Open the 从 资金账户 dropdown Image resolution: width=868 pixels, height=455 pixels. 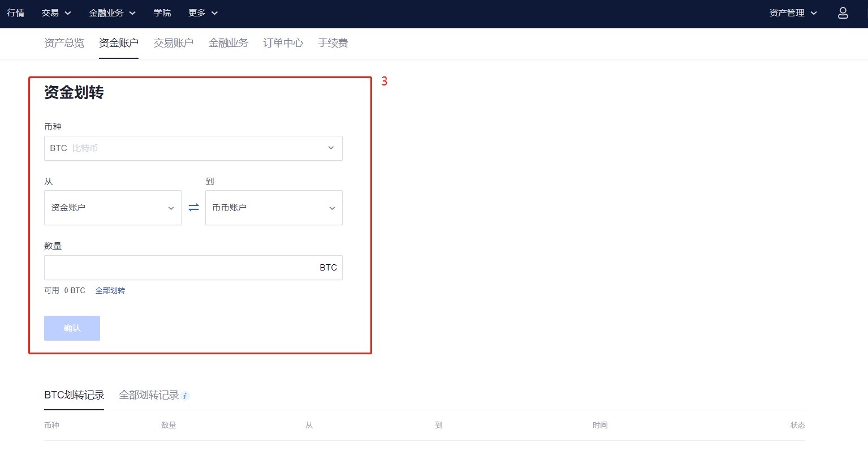113,208
